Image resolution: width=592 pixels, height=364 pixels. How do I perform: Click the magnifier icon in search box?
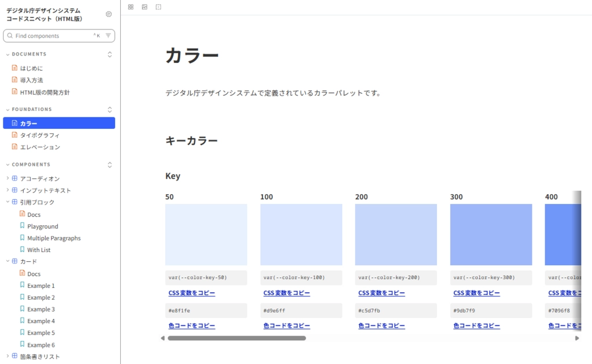(10, 35)
